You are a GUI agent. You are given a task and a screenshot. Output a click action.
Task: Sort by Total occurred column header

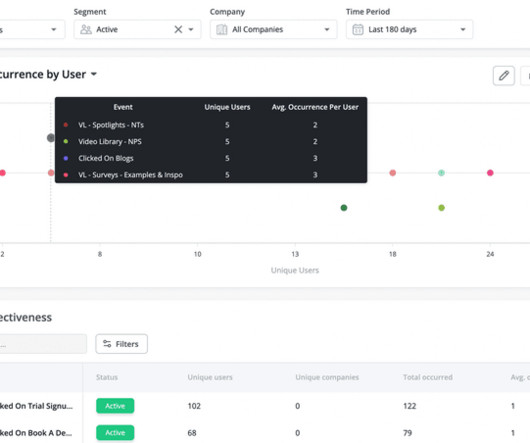click(x=428, y=377)
